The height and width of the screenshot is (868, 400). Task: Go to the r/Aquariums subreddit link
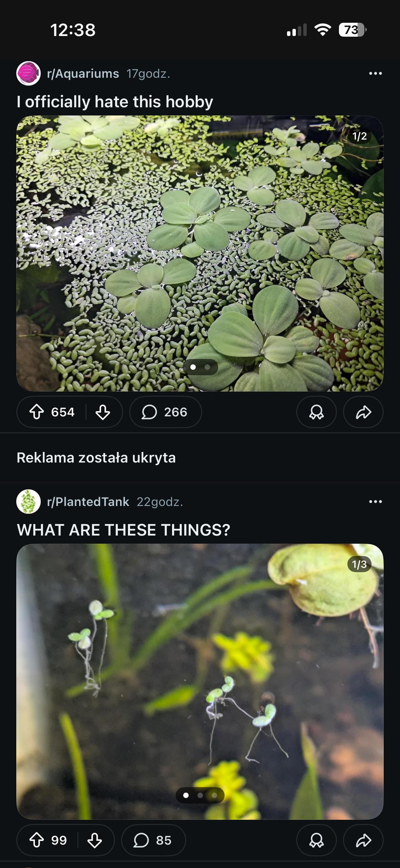click(83, 74)
